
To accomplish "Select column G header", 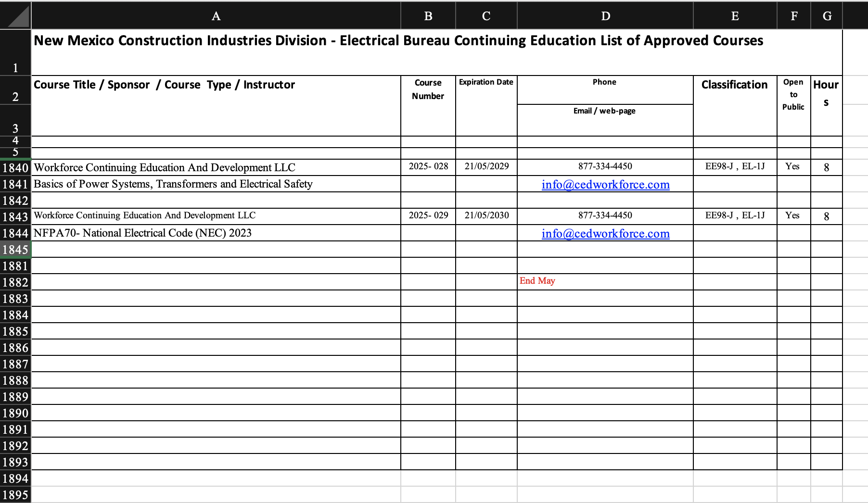I will [827, 16].
